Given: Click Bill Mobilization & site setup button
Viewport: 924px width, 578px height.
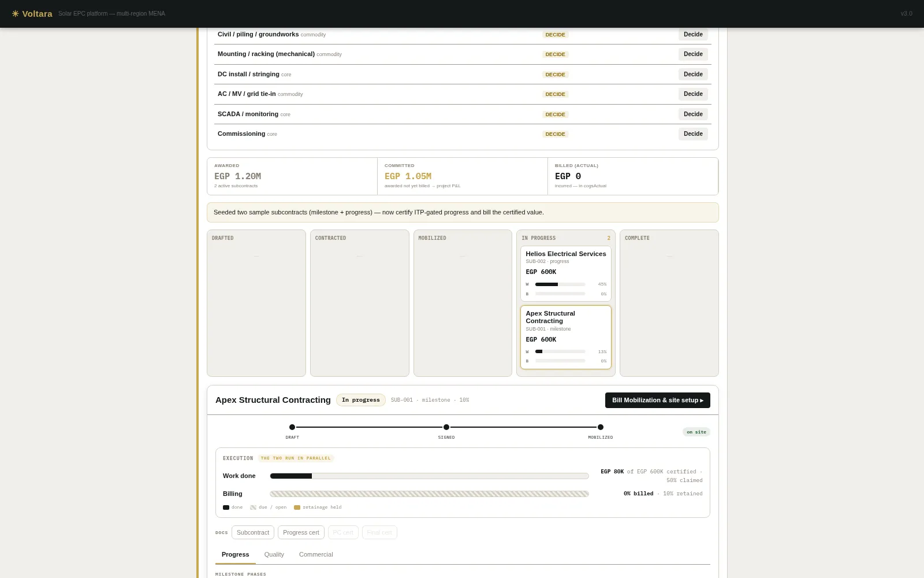Looking at the screenshot, I should click(x=658, y=400).
